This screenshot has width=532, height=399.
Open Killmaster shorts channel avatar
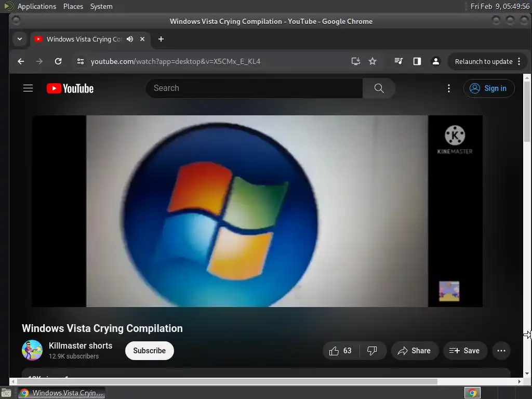[32, 350]
